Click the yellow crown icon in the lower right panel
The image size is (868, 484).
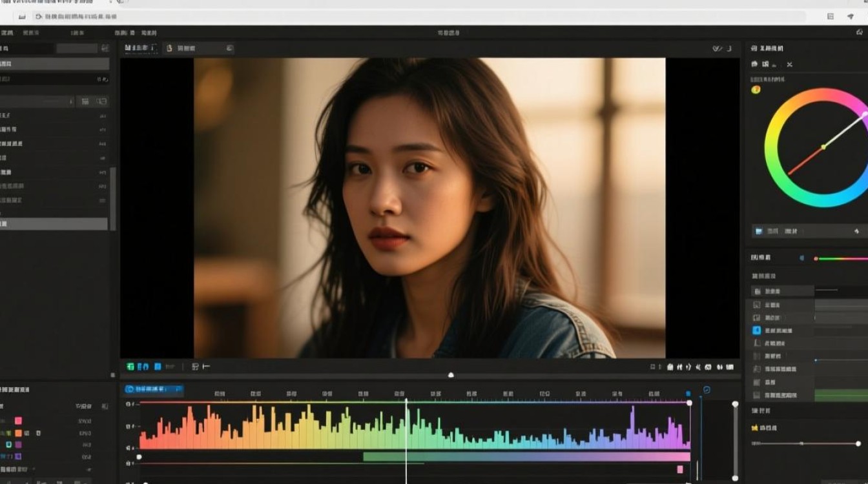point(755,428)
